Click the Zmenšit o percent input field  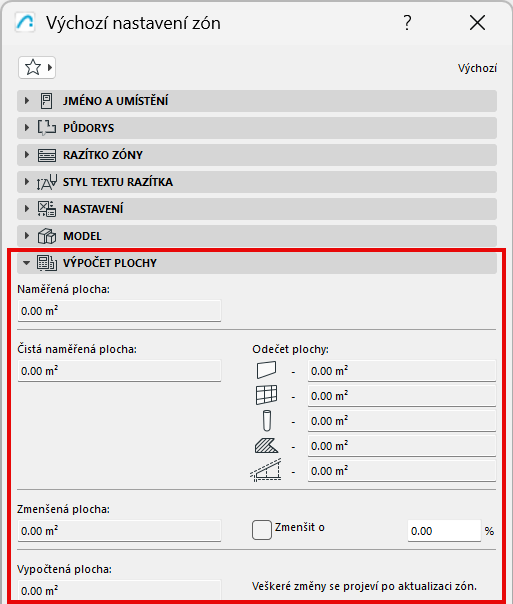tap(444, 531)
